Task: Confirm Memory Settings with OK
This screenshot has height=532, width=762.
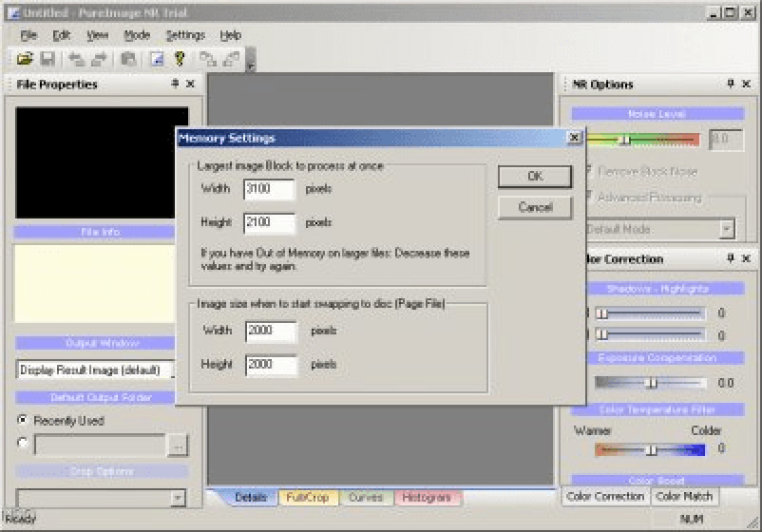Action: (x=535, y=176)
